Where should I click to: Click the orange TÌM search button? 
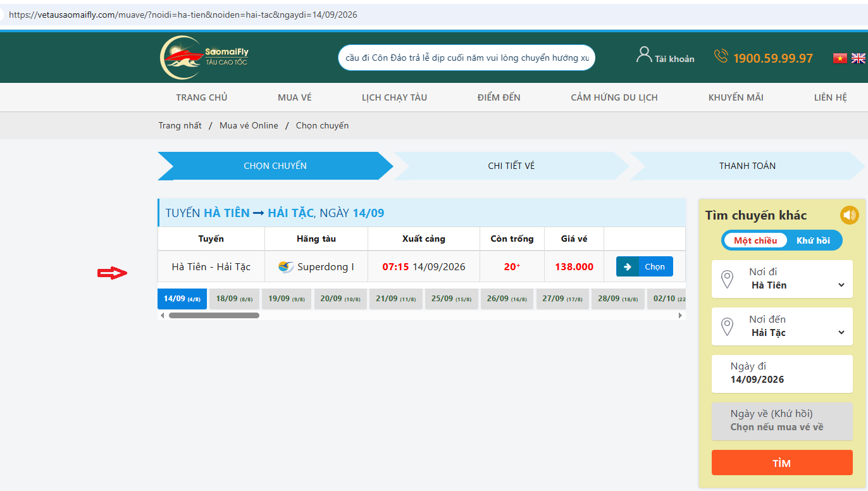pyautogui.click(x=782, y=463)
